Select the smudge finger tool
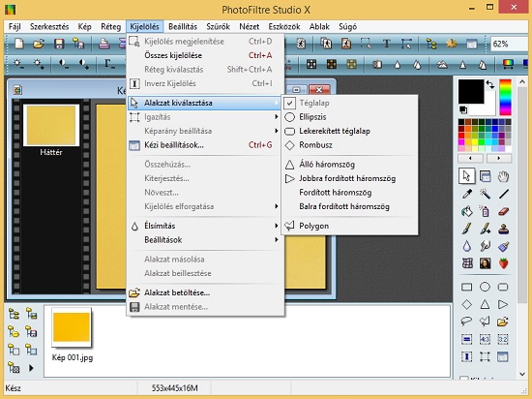Viewport: 532px width, 399px height. click(485, 246)
